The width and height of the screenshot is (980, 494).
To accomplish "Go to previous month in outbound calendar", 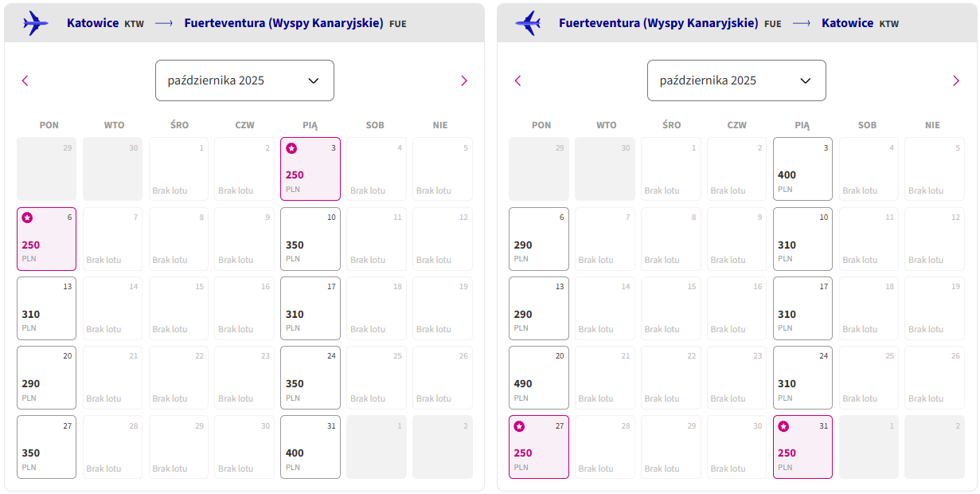I will coord(25,80).
